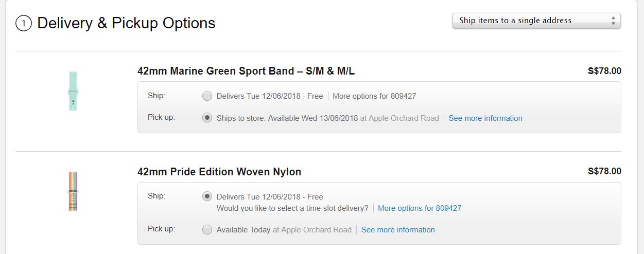Viewport: 644px width, 254px height.
Task: Click the up/down arrows on the shipping address selector
Action: (x=613, y=21)
